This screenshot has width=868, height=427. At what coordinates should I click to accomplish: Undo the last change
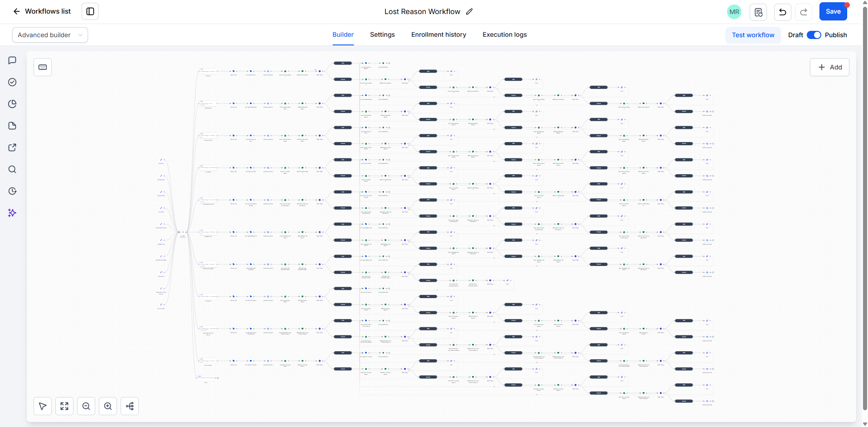coord(783,12)
